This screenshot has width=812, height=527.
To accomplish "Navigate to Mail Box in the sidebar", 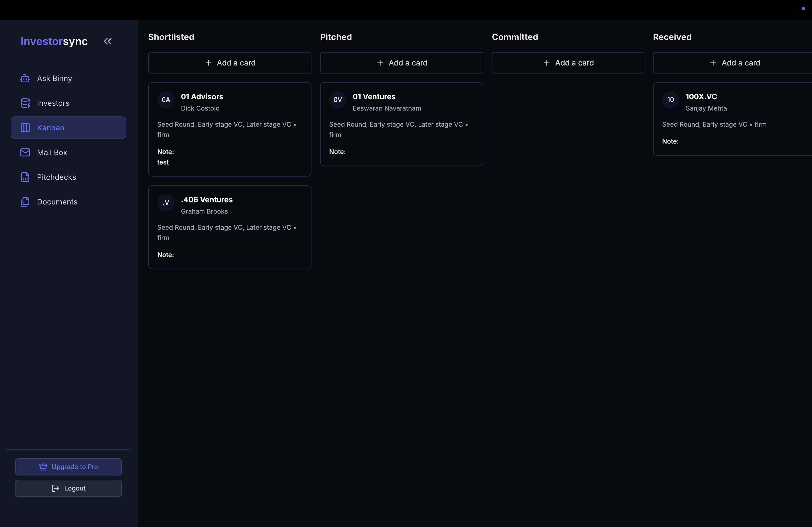I will click(52, 152).
